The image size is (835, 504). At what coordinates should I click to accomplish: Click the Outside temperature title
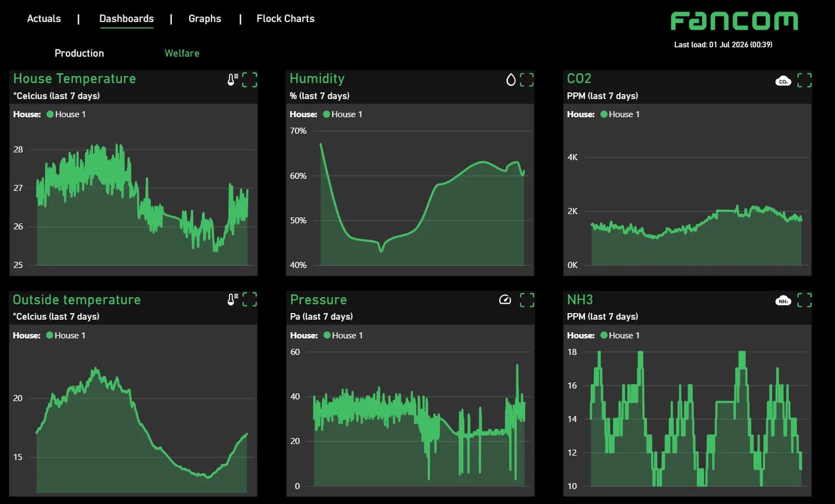tap(77, 300)
